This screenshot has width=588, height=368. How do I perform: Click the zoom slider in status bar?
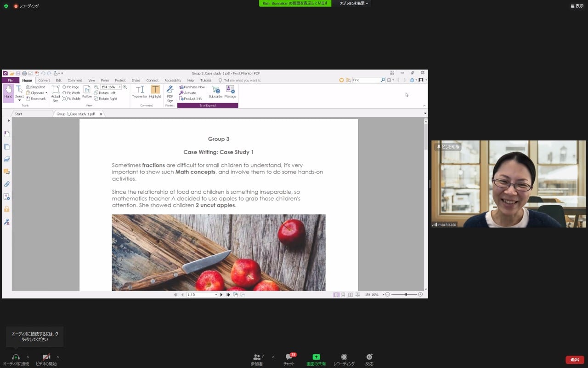[405, 294]
